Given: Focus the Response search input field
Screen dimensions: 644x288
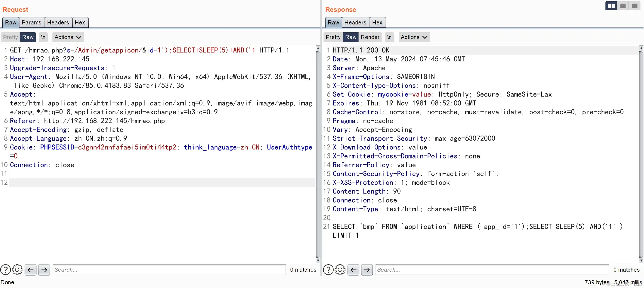Looking at the screenshot, I should click(492, 270).
